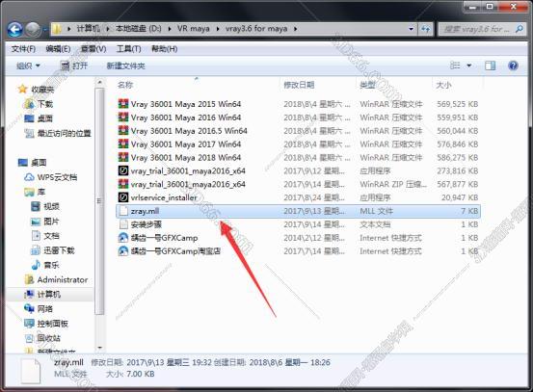533x392 pixels.
Task: Expand the arrow after vray3.6 for maya
Action: 295,29
